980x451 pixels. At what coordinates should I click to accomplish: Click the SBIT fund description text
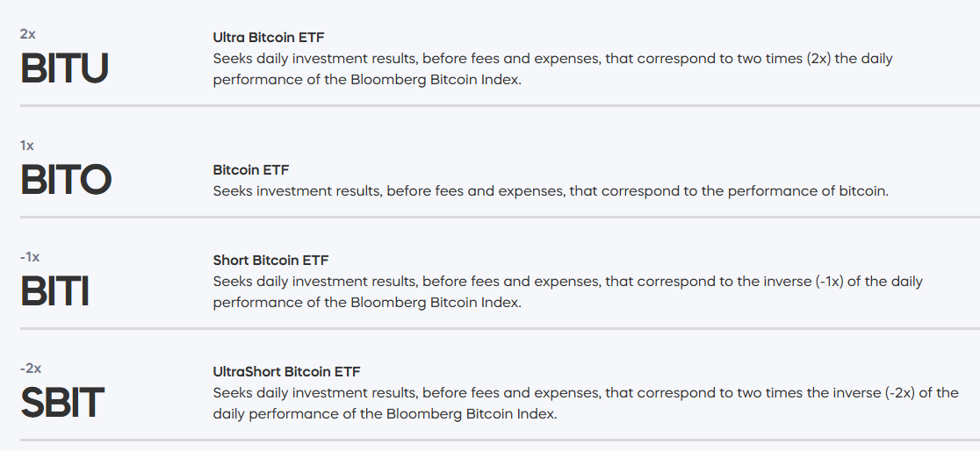click(x=586, y=403)
